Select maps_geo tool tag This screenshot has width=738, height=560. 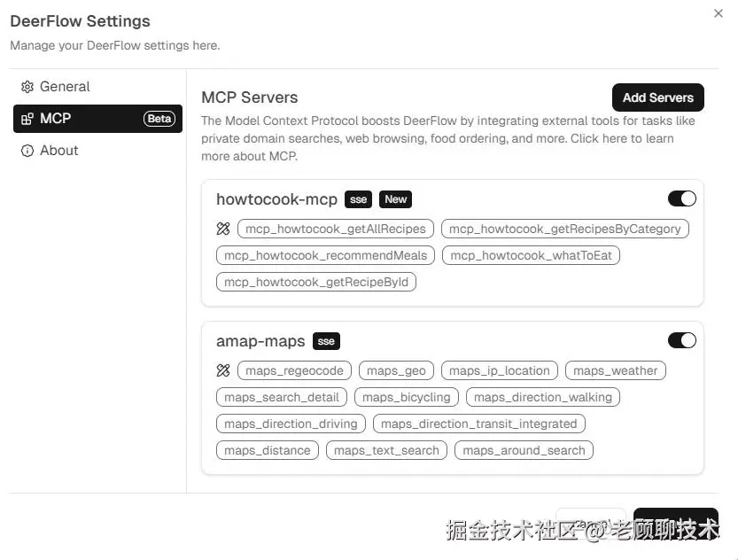[x=396, y=370]
